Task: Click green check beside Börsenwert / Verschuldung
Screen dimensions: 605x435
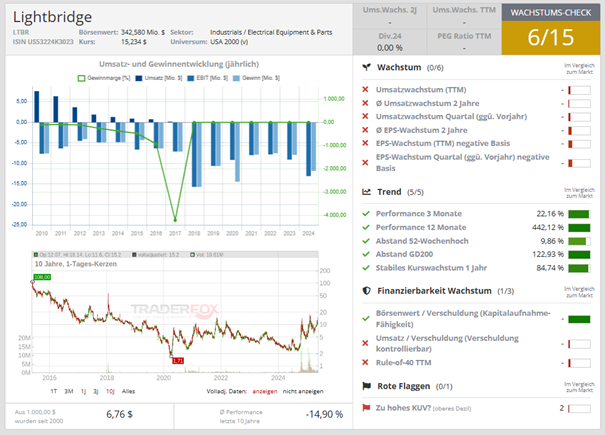Action: [366, 318]
